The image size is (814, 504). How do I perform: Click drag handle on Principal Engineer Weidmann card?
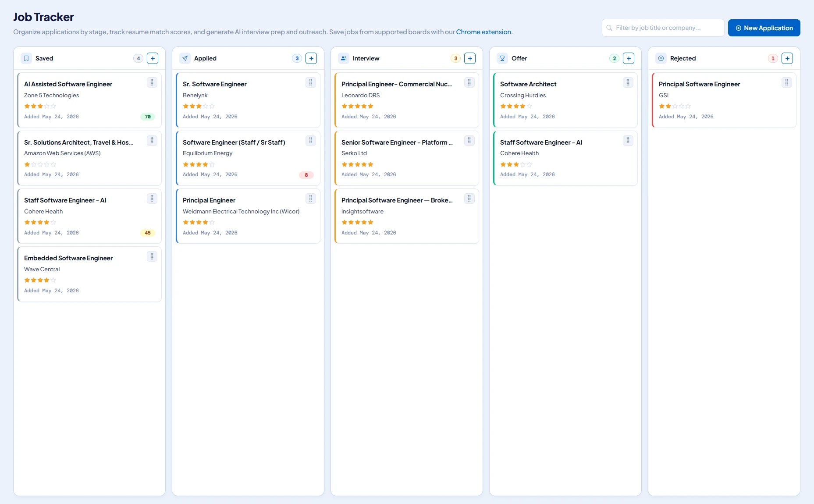tap(311, 199)
